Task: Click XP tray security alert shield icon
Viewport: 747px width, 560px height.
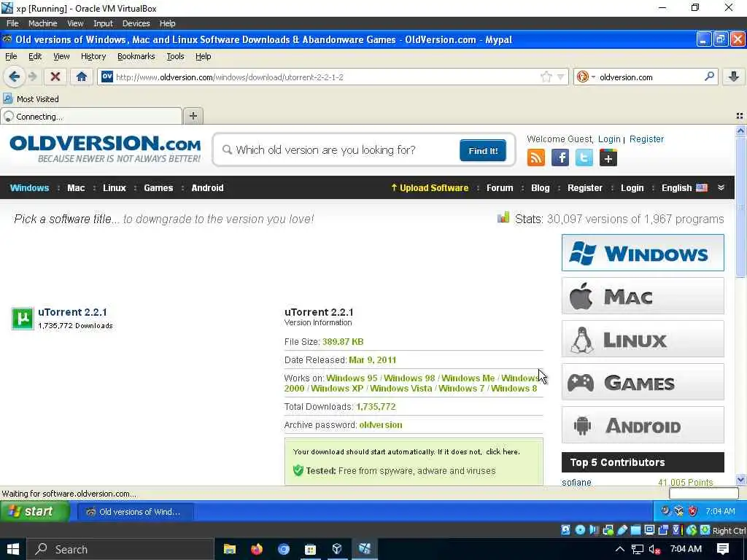Action: [693, 511]
